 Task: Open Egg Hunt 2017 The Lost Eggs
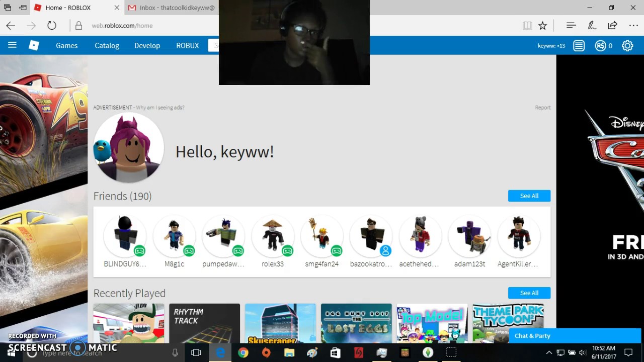point(356,323)
